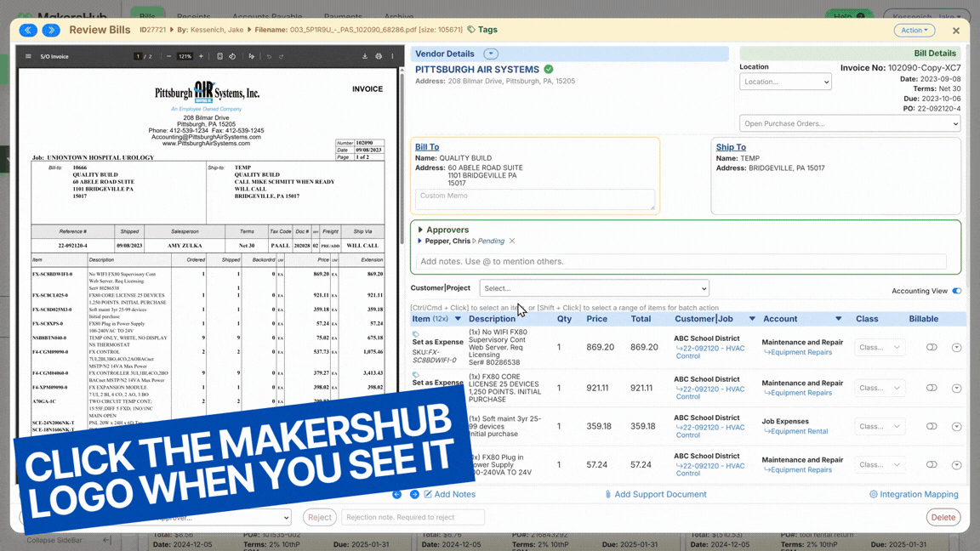Rotate the invoice PDF counterclockwise
The width and height of the screenshot is (980, 551).
[x=232, y=56]
